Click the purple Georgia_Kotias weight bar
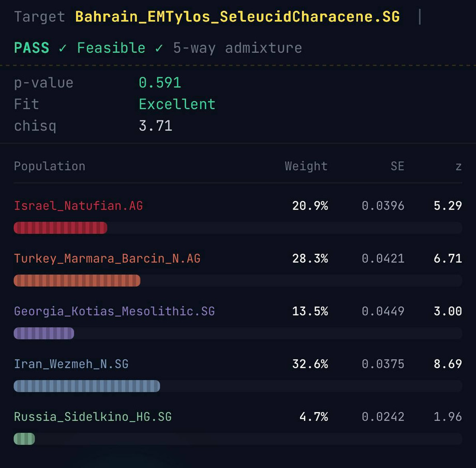Viewport: 476px width, 468px height. 44,333
